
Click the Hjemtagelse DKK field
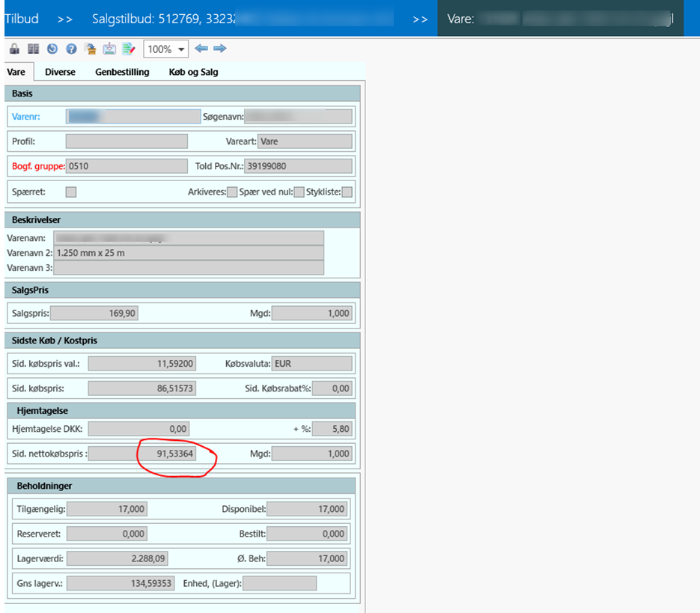click(139, 429)
